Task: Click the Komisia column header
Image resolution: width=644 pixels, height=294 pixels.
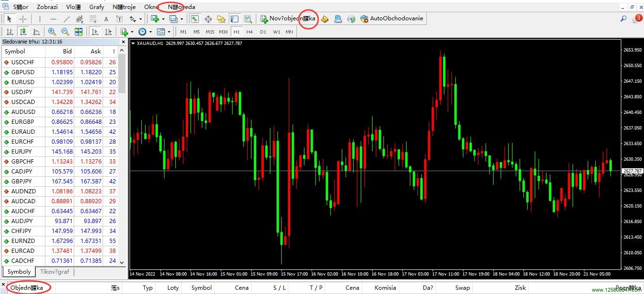Action: 385,287
